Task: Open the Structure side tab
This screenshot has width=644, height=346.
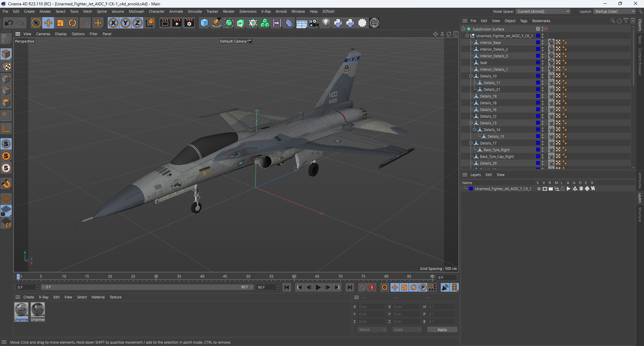Action: pos(640,215)
